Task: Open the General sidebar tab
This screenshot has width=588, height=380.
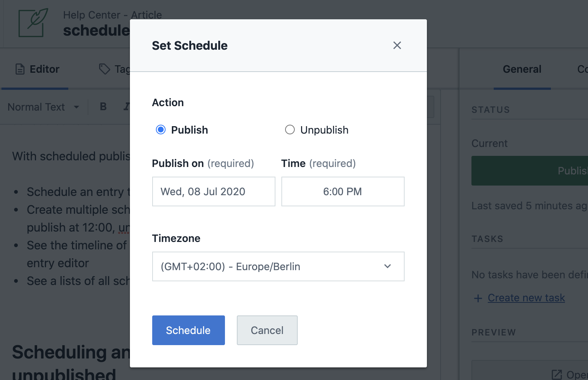Action: coord(522,69)
